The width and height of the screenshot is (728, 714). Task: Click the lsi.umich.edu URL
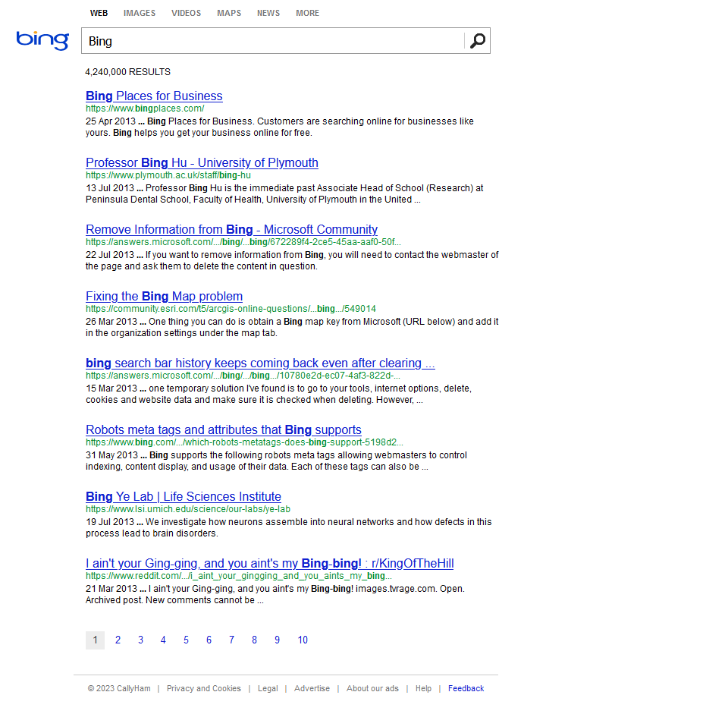pyautogui.click(x=188, y=509)
